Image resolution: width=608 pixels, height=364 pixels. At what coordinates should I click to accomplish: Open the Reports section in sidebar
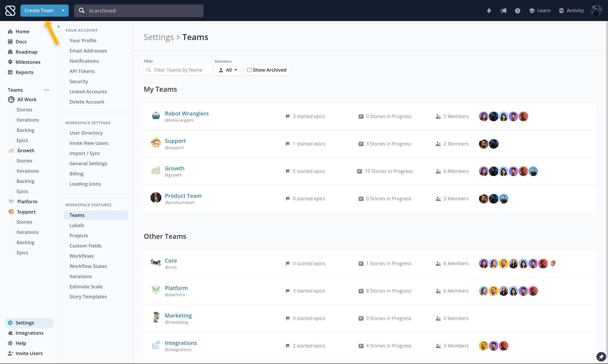tap(24, 72)
